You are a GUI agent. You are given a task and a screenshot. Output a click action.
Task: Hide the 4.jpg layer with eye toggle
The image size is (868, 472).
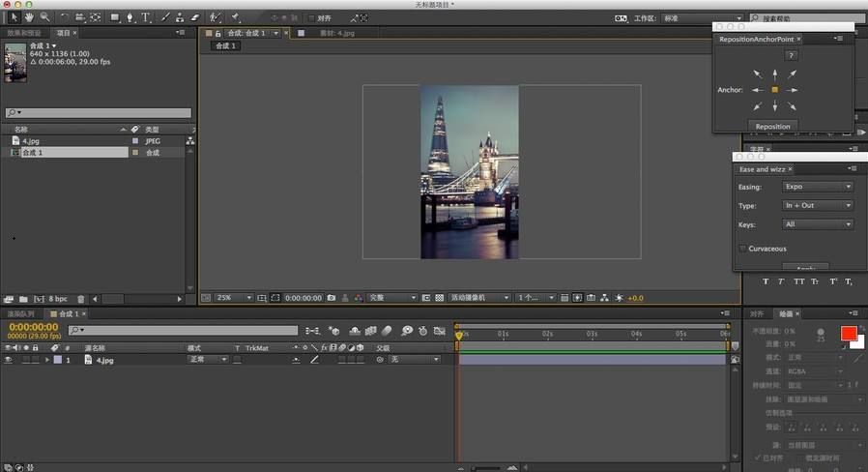[x=8, y=360]
